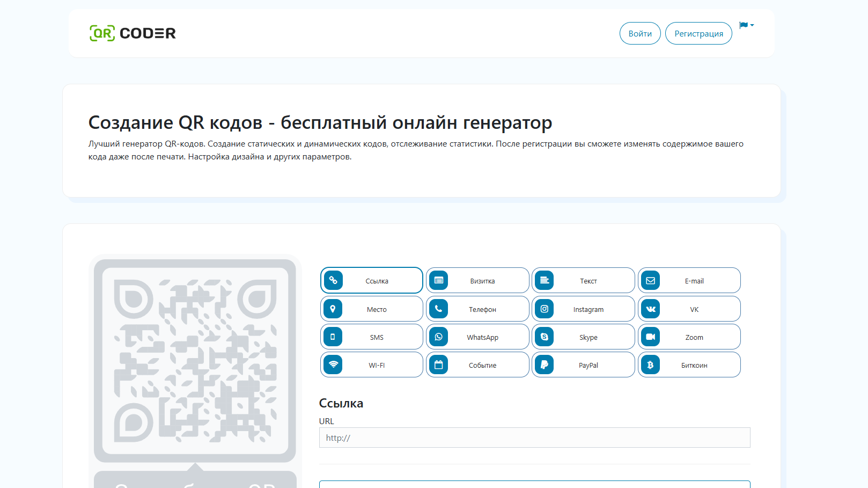The width and height of the screenshot is (868, 488).
Task: Click the QR Coder logo
Action: 133,33
